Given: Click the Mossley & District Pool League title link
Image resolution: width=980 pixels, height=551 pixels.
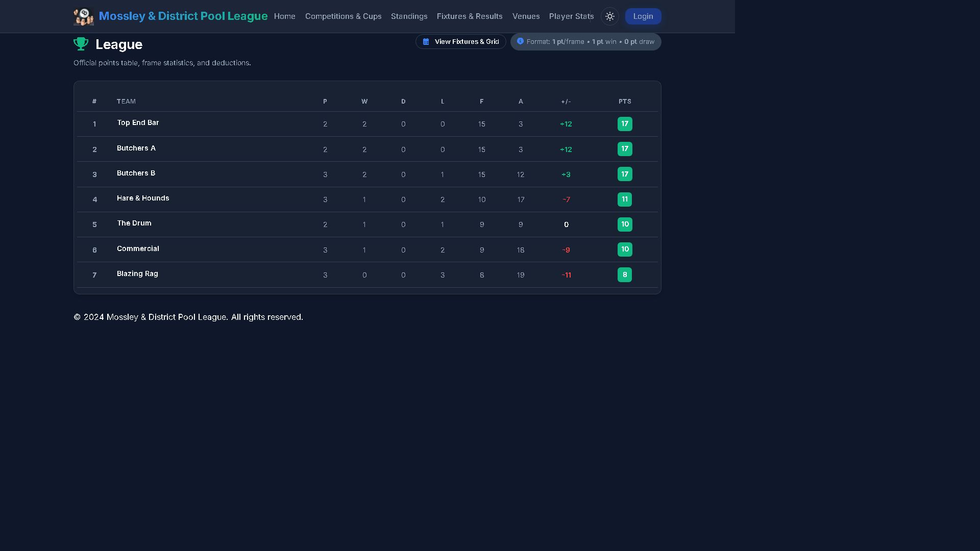Looking at the screenshot, I should (183, 16).
